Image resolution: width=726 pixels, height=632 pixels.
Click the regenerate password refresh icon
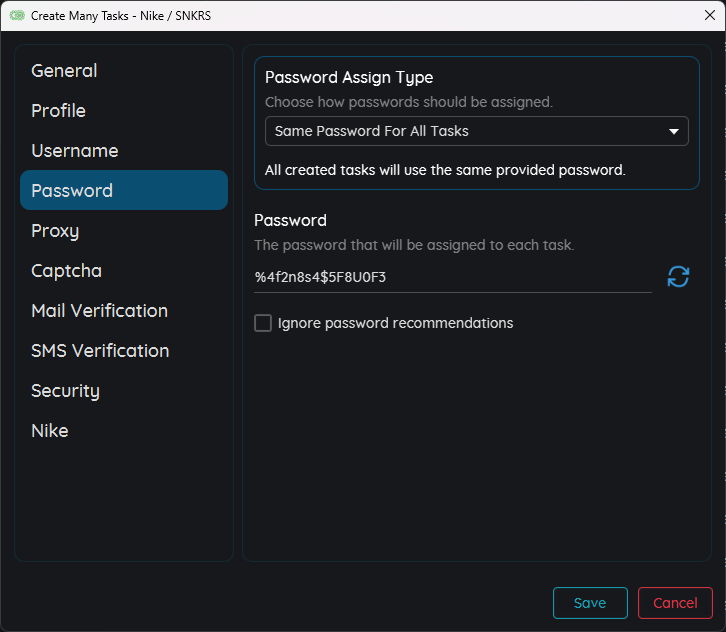point(678,277)
